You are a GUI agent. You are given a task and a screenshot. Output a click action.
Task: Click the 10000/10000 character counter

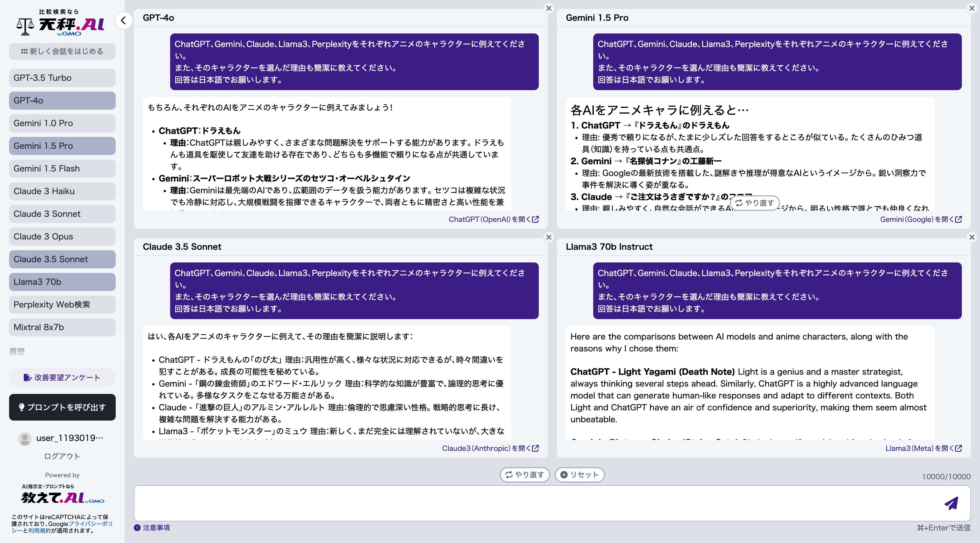click(946, 476)
